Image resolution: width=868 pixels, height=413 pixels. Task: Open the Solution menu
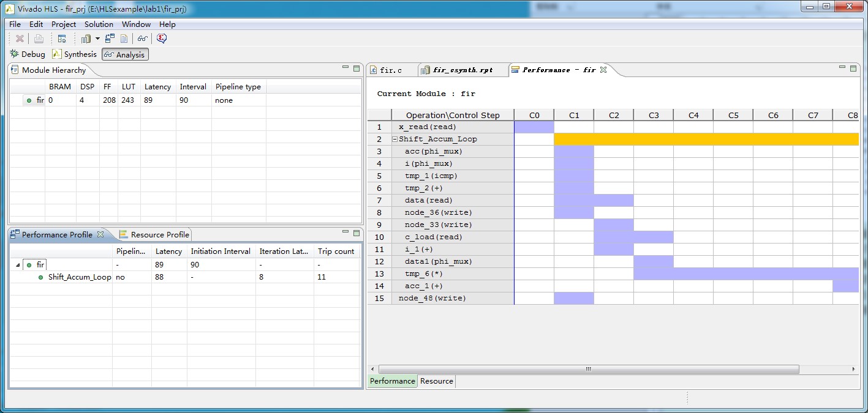pos(99,24)
